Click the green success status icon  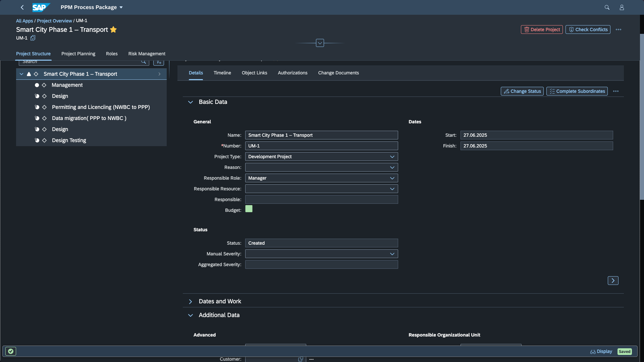pyautogui.click(x=11, y=351)
